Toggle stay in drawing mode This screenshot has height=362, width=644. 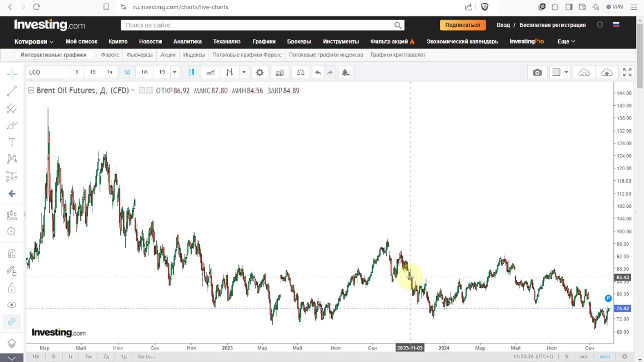coord(12,270)
